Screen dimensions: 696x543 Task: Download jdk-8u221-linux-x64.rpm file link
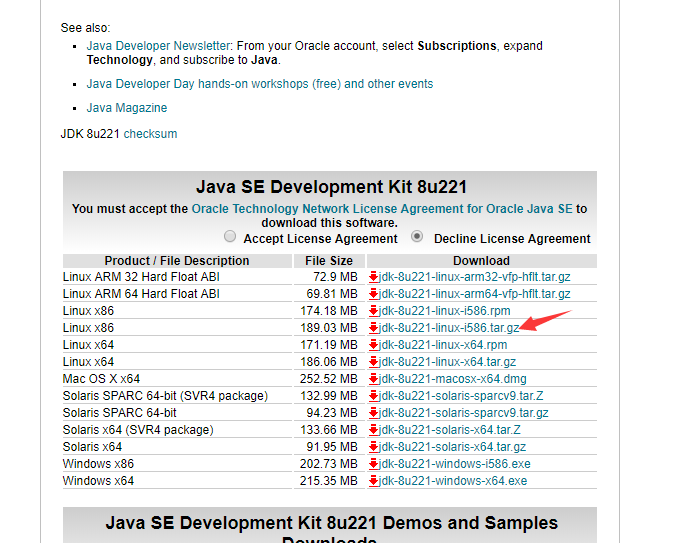(443, 345)
